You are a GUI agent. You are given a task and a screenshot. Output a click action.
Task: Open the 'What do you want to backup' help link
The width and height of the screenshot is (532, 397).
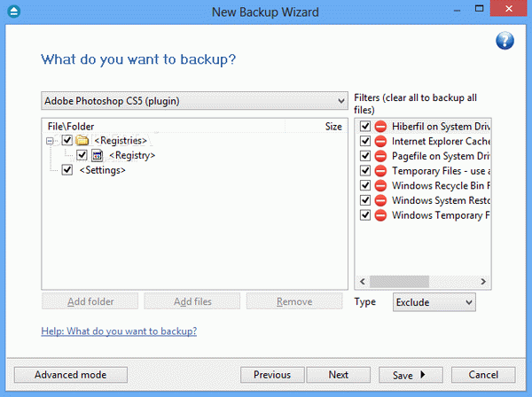point(119,331)
